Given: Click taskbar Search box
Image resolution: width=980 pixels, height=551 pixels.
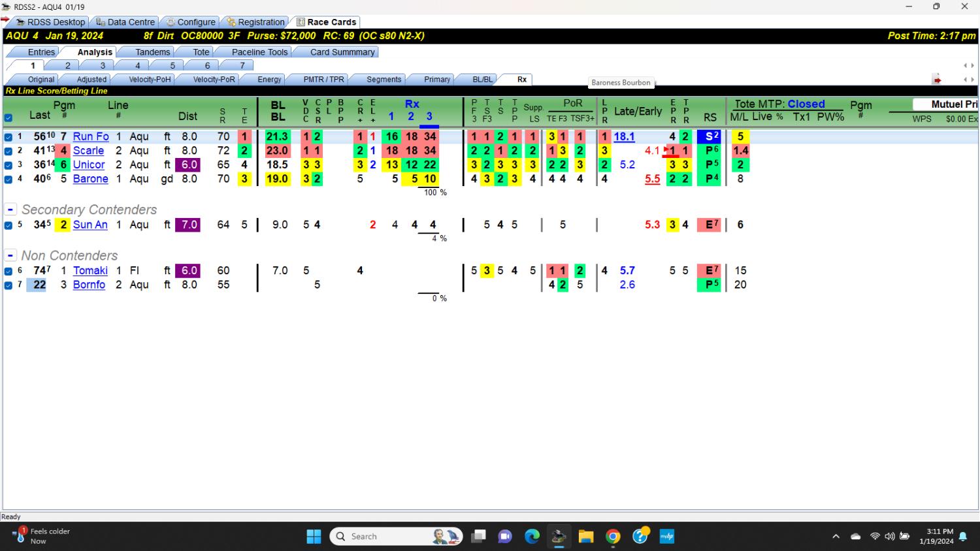Looking at the screenshot, I should [397, 537].
